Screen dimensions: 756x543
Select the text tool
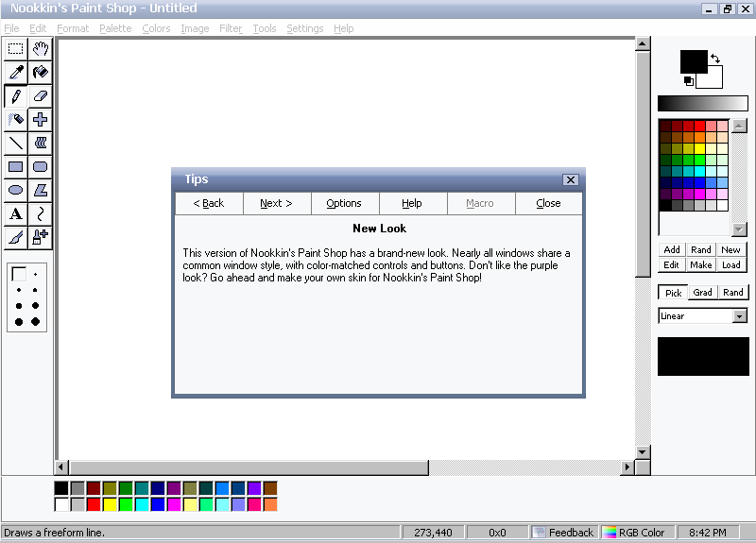point(16,214)
